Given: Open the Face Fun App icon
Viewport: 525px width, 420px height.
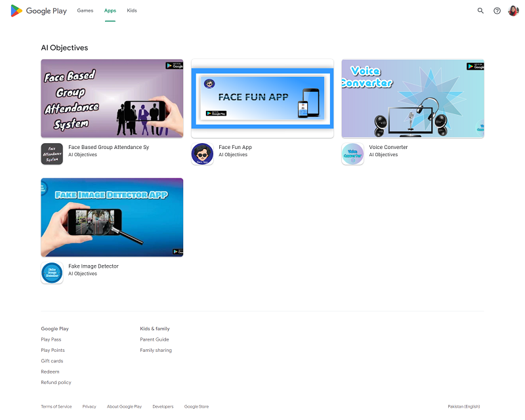Looking at the screenshot, I should 202,154.
